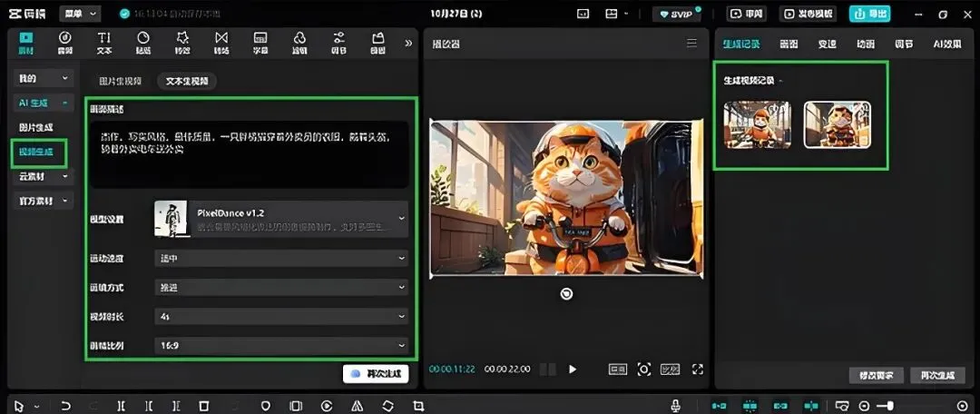Open the 运镜方式 dropdown showing 推进

(x=280, y=287)
